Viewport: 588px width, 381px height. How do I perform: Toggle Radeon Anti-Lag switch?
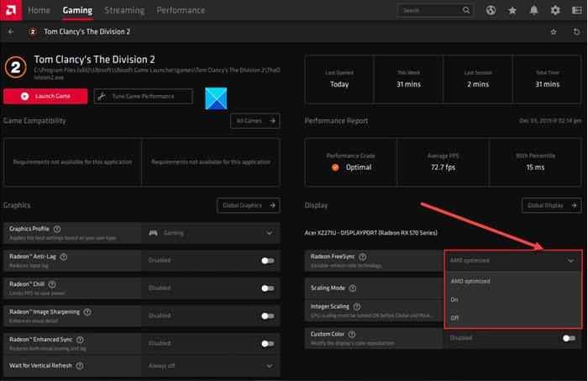[268, 261]
